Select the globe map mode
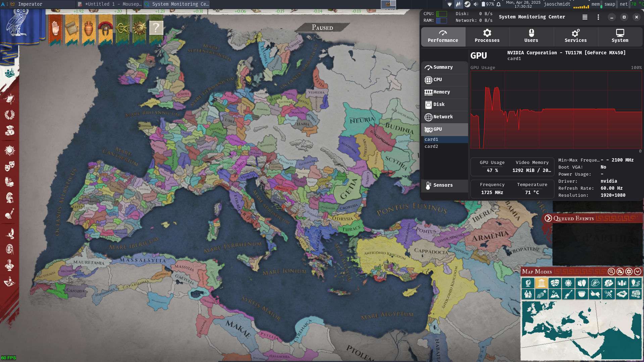The width and height of the screenshot is (644, 362). pos(528,283)
